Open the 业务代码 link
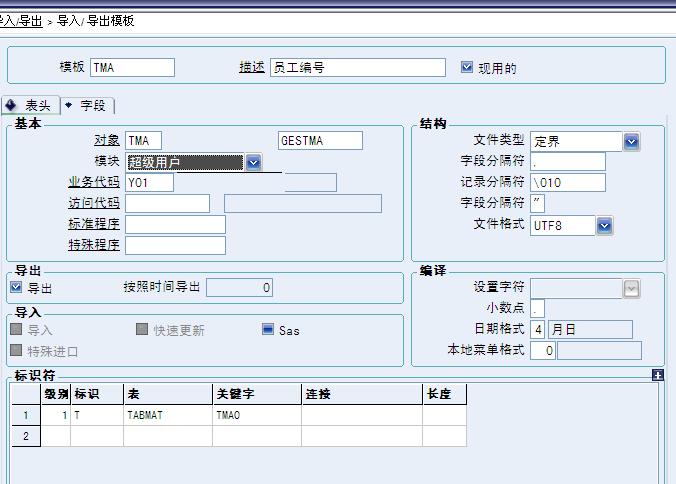The width and height of the screenshot is (676, 484). pos(93,183)
